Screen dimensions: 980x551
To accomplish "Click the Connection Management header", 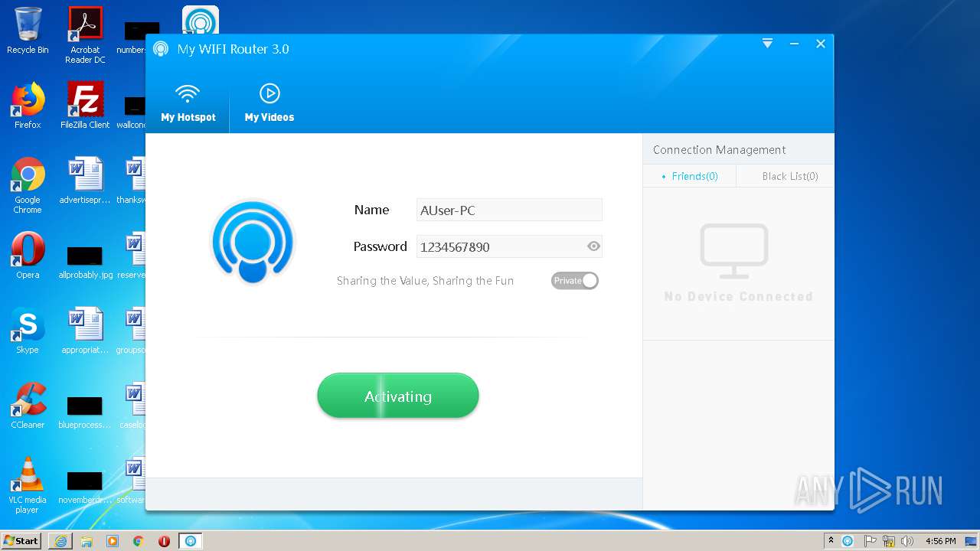I will tap(719, 150).
